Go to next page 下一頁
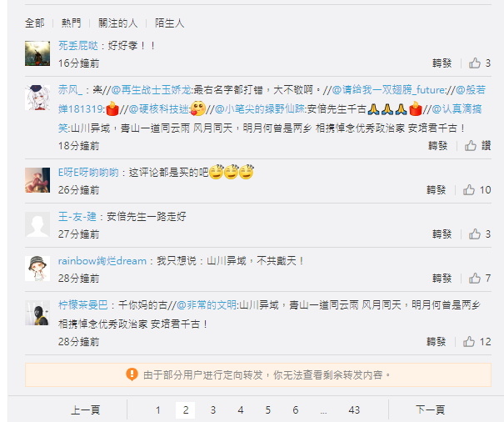The image size is (504, 422). click(x=430, y=410)
